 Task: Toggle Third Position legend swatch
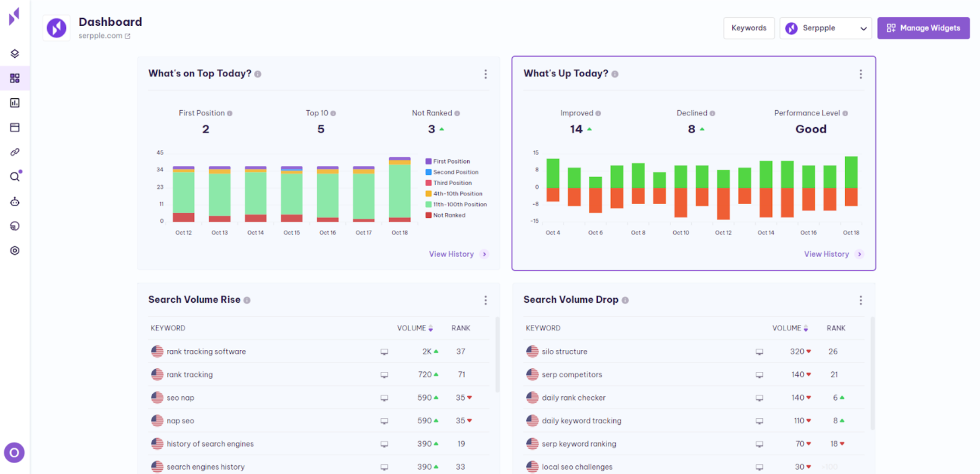(x=428, y=183)
